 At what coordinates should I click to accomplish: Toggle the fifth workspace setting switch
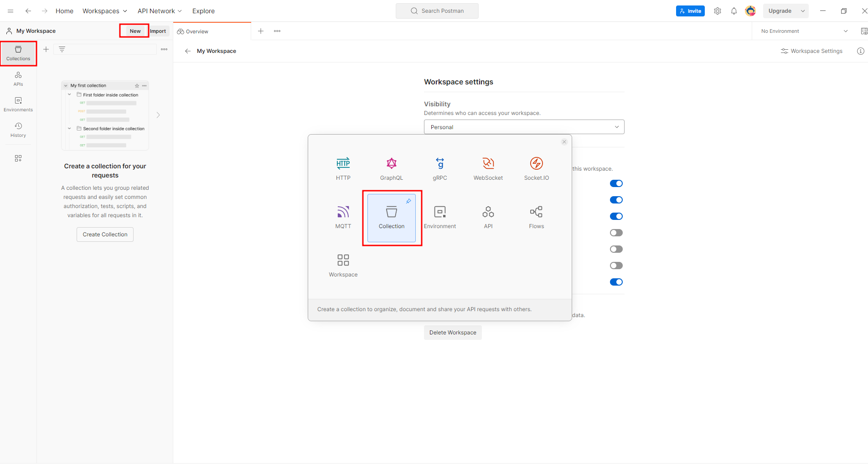coord(616,249)
